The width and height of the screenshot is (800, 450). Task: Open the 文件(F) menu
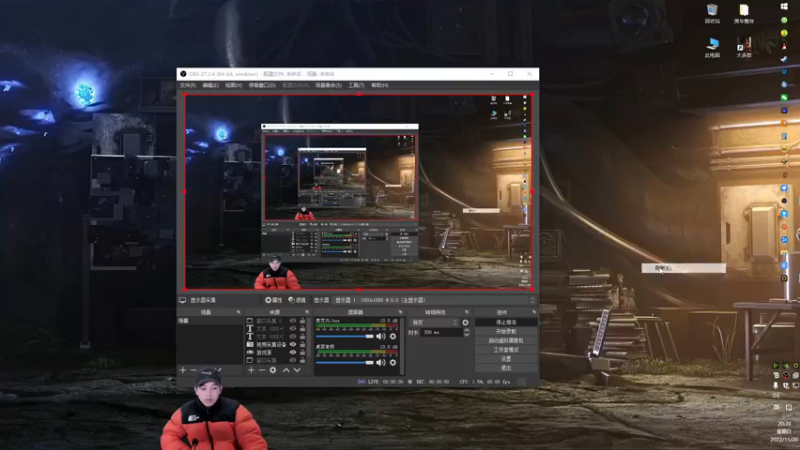click(188, 85)
